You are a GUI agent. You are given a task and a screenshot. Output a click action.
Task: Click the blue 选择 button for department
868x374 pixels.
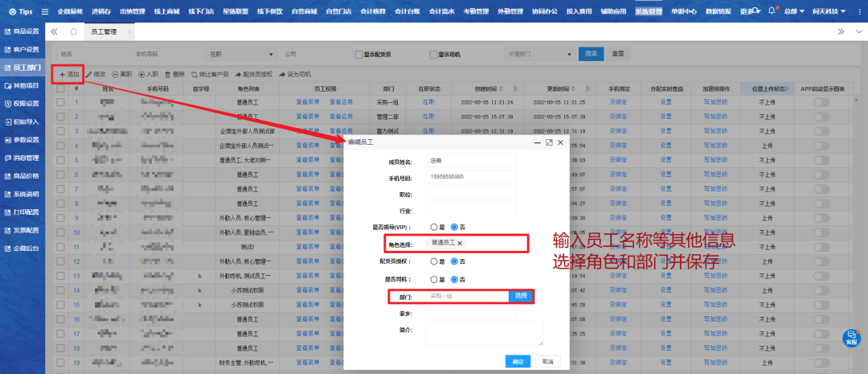click(521, 296)
